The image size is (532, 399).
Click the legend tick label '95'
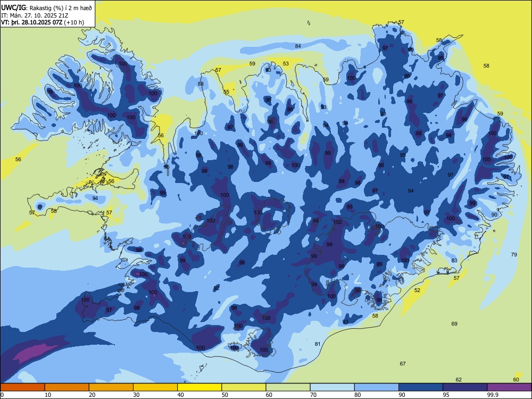(446, 395)
